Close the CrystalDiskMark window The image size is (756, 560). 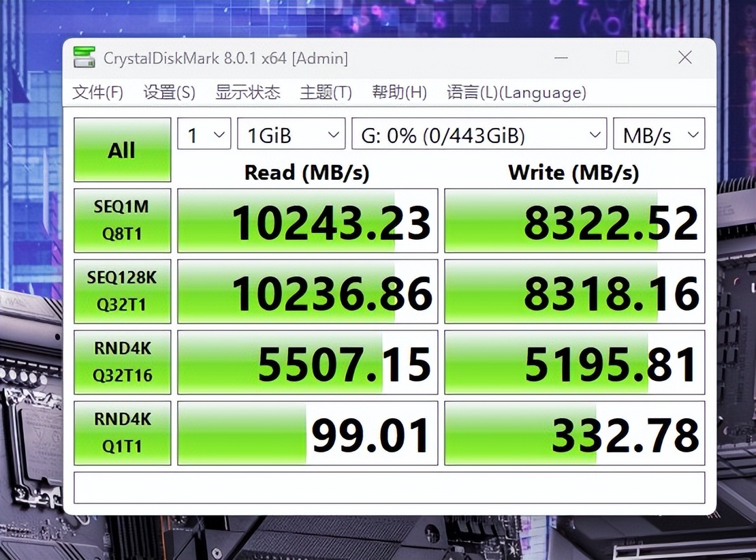[684, 57]
